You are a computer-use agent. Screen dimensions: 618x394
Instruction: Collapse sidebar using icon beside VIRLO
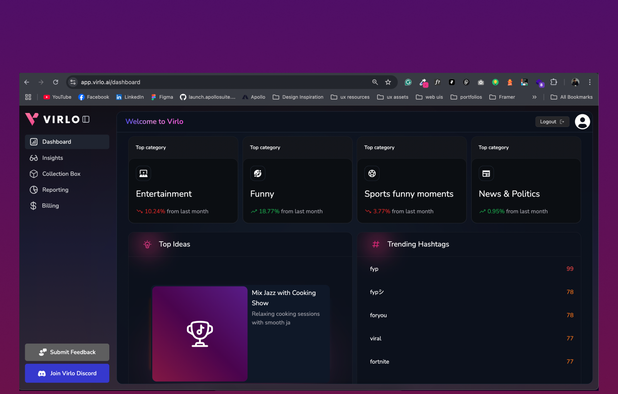pos(86,119)
